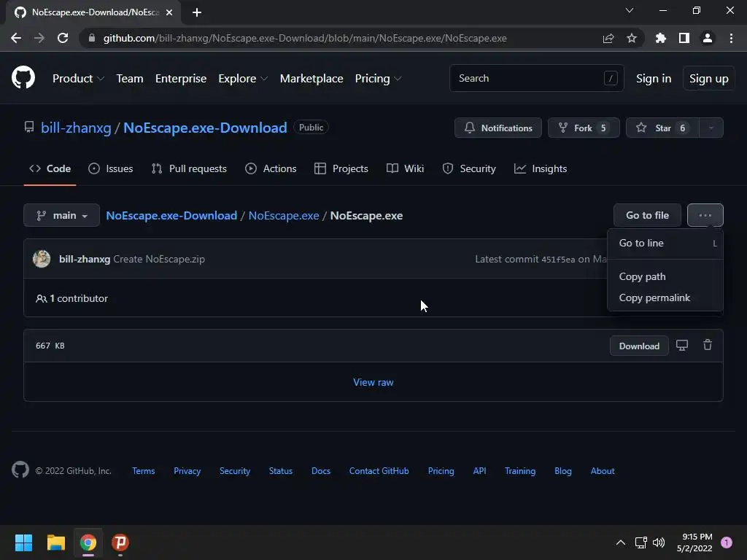Go to the GitHub homepage via the Octocat logo
747x560 pixels.
[23, 77]
